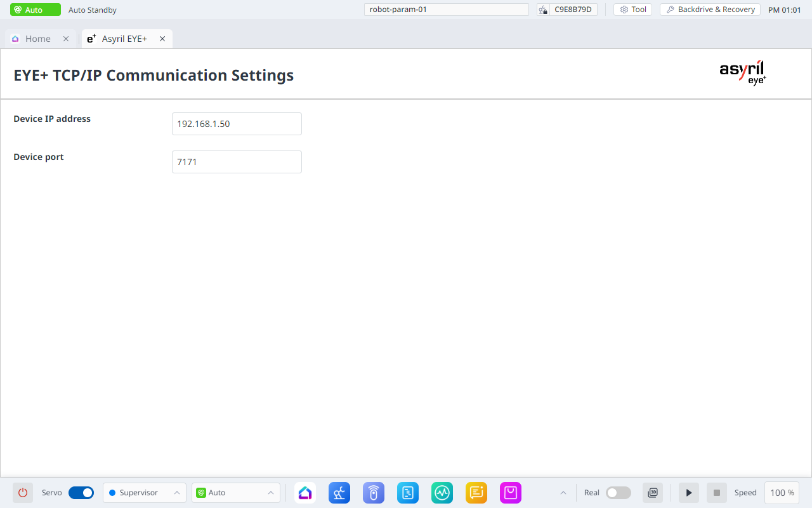The width and height of the screenshot is (812, 508).
Task: Click the Device port field
Action: 237,162
